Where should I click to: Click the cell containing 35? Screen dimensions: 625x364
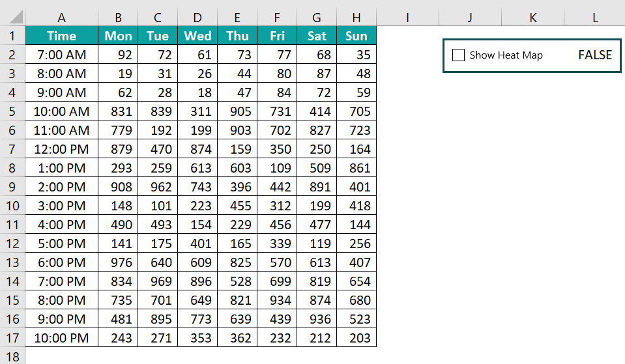pyautogui.click(x=356, y=55)
